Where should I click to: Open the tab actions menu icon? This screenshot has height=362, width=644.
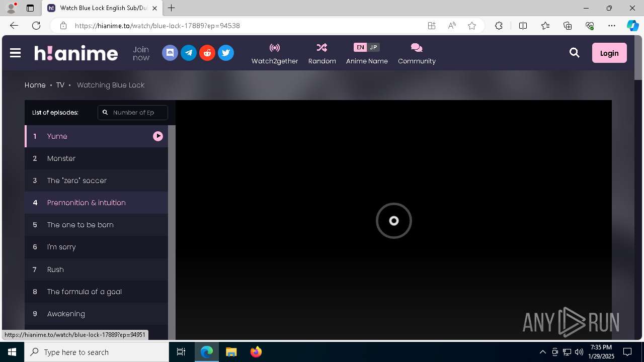pos(30,8)
